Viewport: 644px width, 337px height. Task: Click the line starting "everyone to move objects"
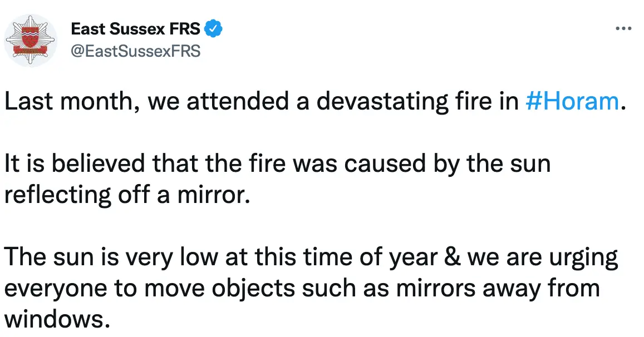[301, 289]
